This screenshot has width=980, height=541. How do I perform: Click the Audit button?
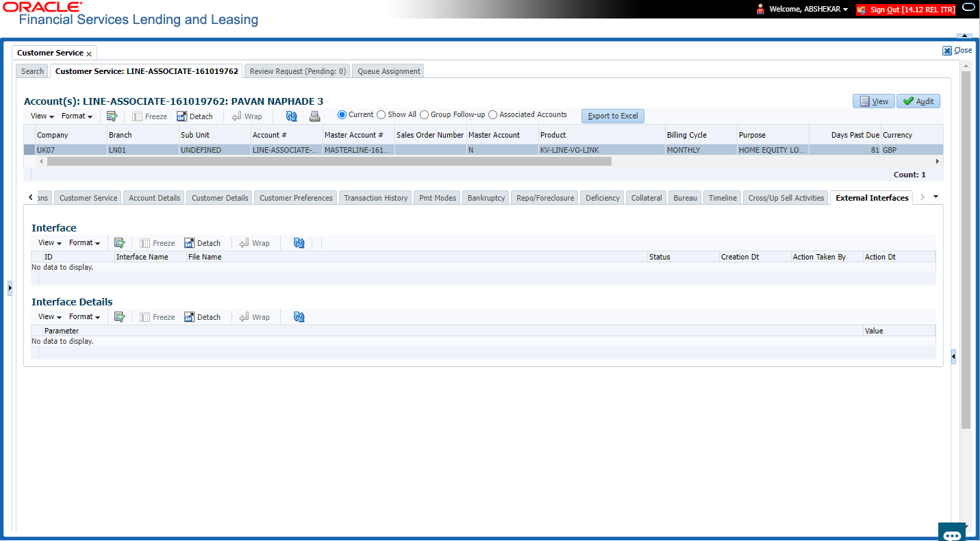coord(918,101)
